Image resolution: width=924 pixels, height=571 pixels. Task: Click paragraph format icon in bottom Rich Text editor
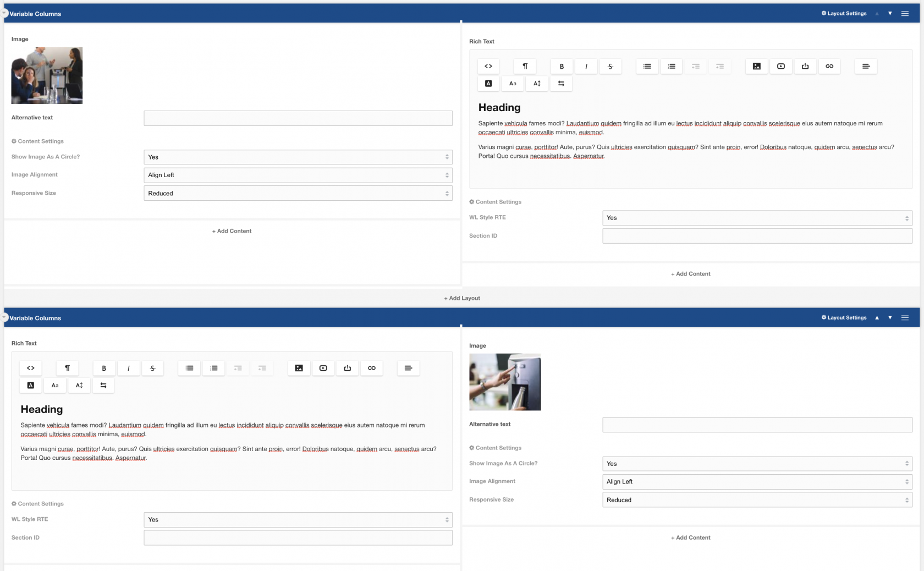(67, 368)
